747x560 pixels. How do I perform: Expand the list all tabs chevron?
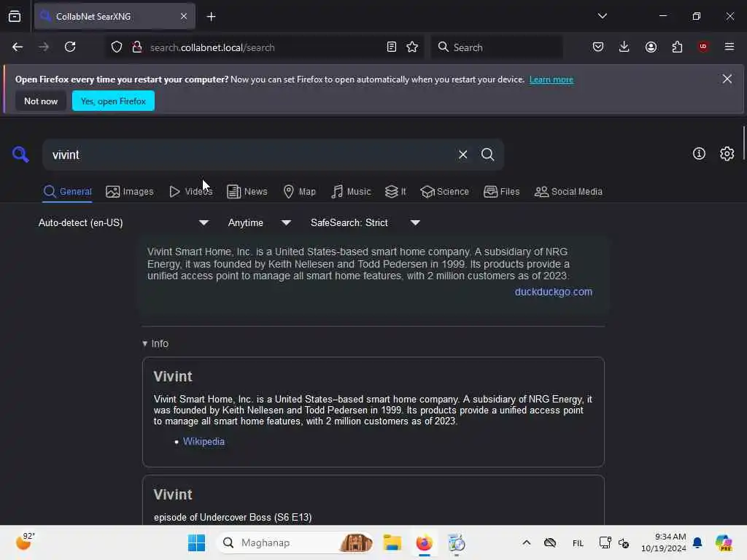pyautogui.click(x=602, y=16)
